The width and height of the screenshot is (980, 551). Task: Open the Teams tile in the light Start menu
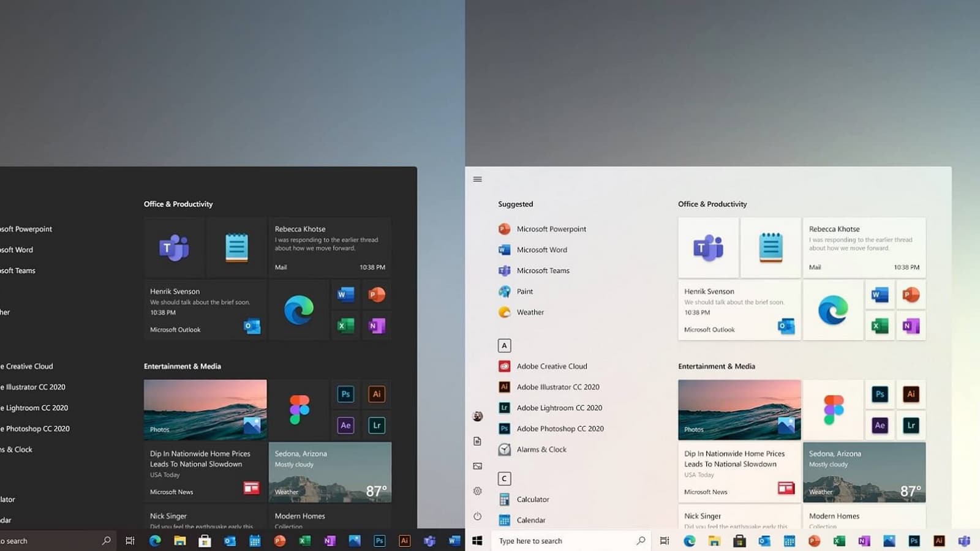point(709,247)
